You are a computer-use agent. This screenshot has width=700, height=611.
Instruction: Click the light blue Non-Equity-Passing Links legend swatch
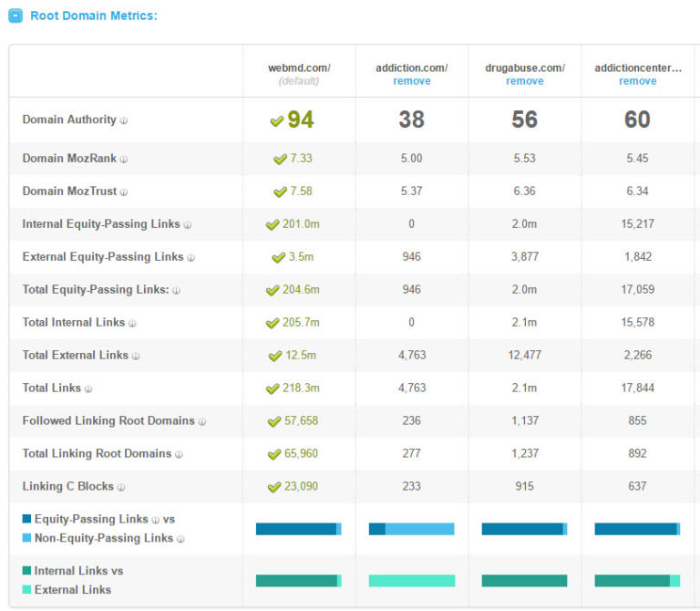(26, 538)
